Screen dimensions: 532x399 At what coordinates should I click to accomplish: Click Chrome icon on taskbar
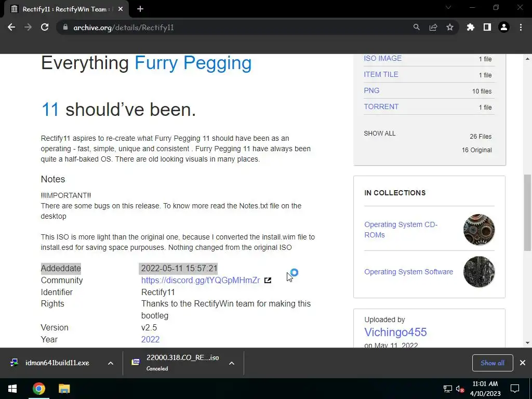click(38, 389)
